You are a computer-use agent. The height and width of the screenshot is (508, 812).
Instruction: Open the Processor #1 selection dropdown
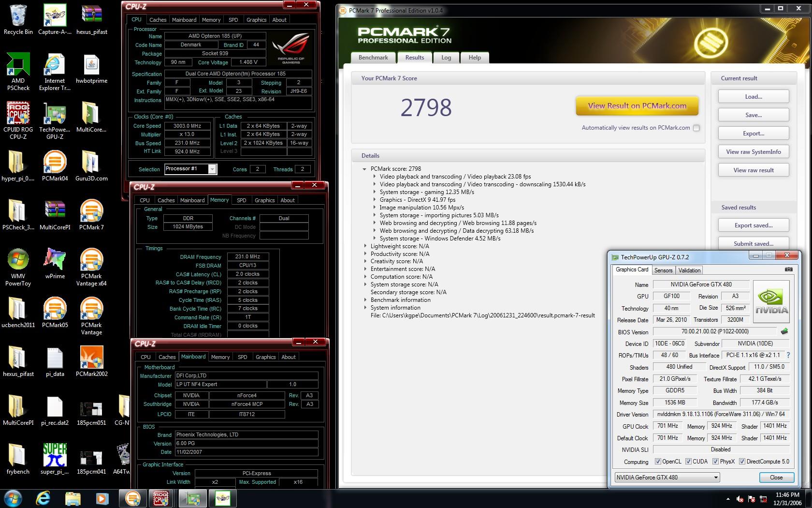point(212,169)
